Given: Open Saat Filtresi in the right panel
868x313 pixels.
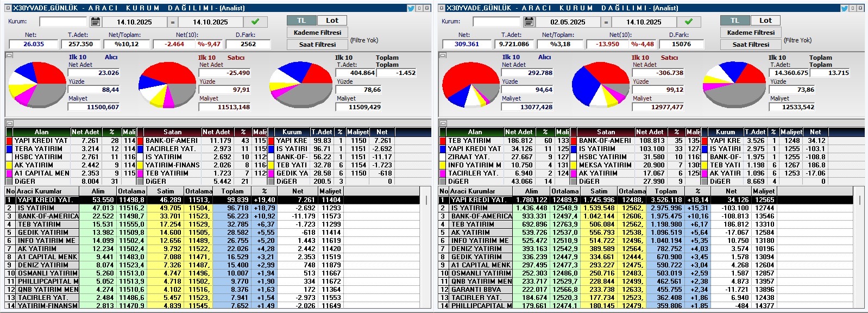Looking at the screenshot, I should (751, 45).
